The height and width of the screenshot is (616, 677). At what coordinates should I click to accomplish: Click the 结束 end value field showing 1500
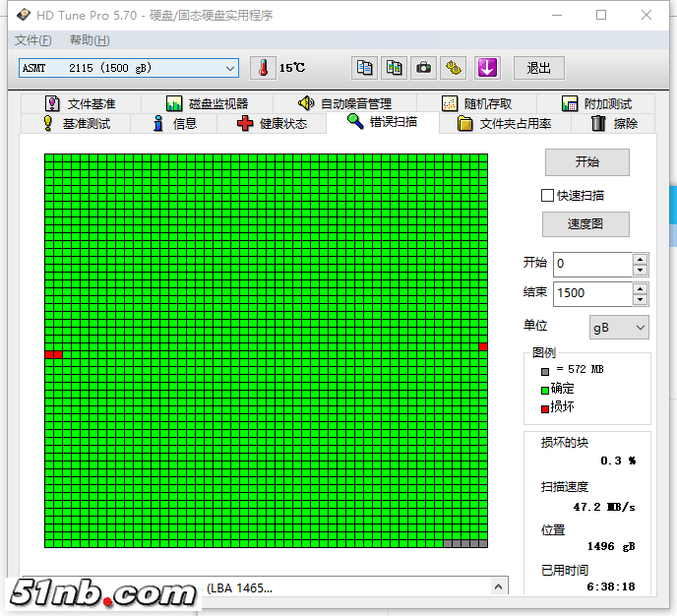click(x=592, y=293)
